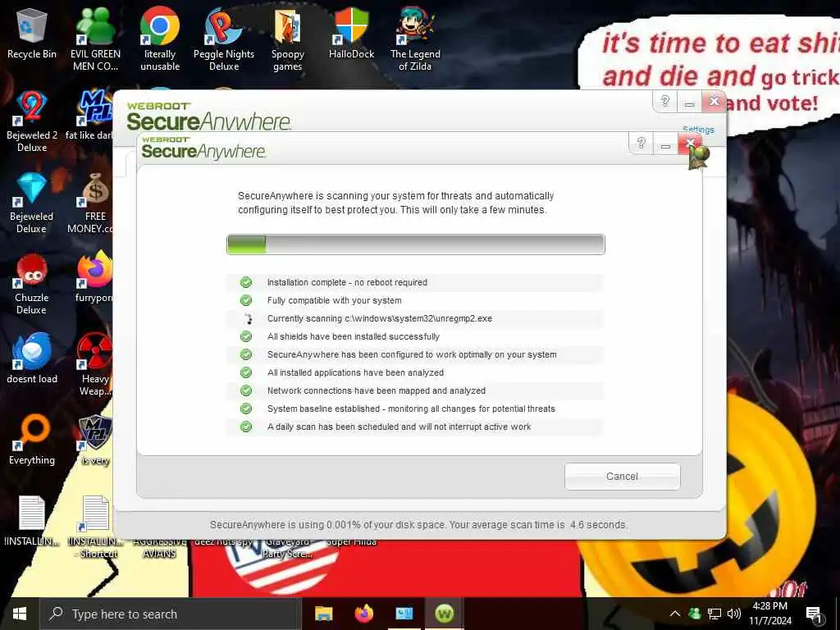Image resolution: width=840 pixels, height=630 pixels.
Task: Open File Explorer from the taskbar
Action: (323, 614)
